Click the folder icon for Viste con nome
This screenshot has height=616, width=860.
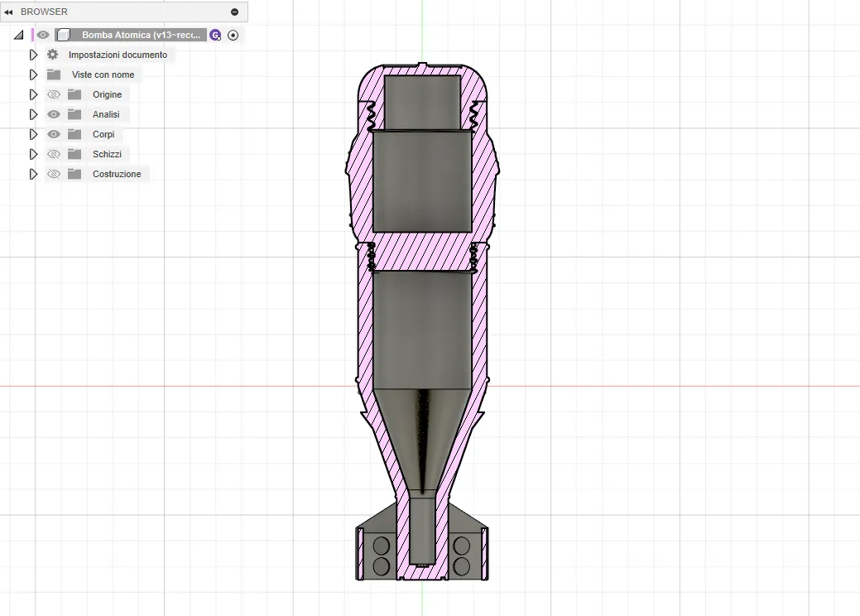(54, 74)
